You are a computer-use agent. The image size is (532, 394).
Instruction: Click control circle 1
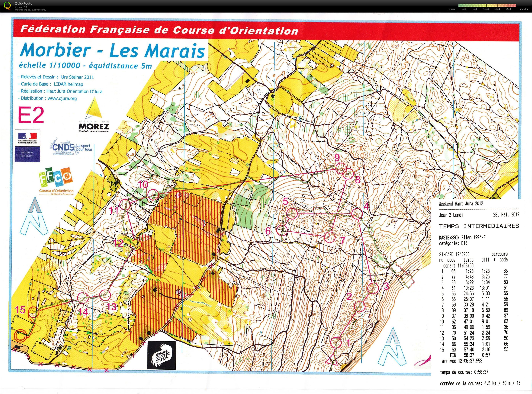pyautogui.click(x=336, y=343)
